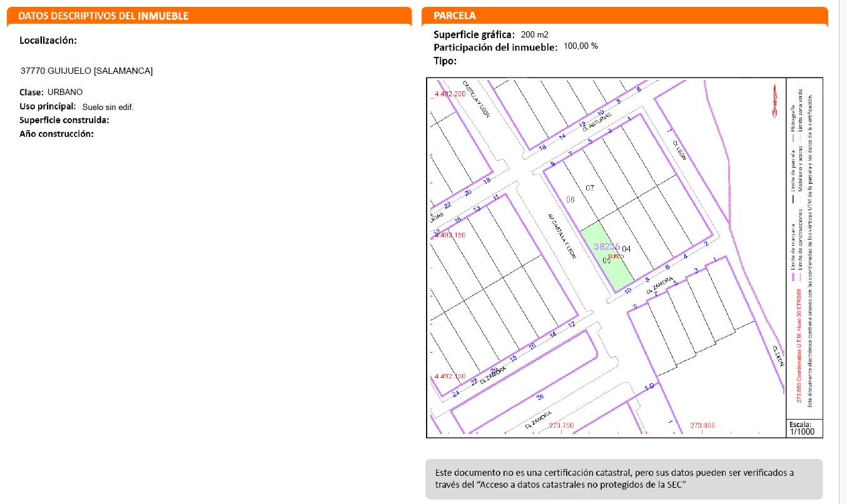The height and width of the screenshot is (504, 847).
Task: Click parcel number 06 on the map
Action: coord(570,200)
